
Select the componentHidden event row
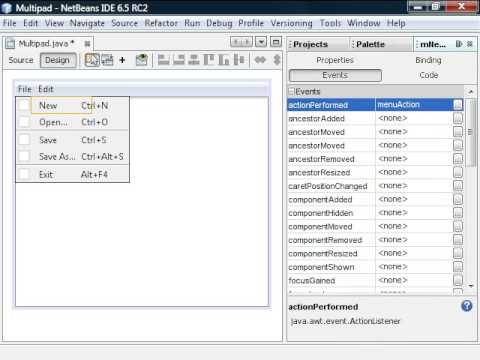375,213
